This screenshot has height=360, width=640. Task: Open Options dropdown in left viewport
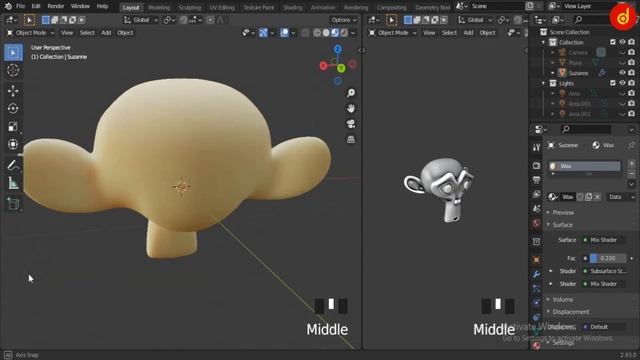pos(344,20)
